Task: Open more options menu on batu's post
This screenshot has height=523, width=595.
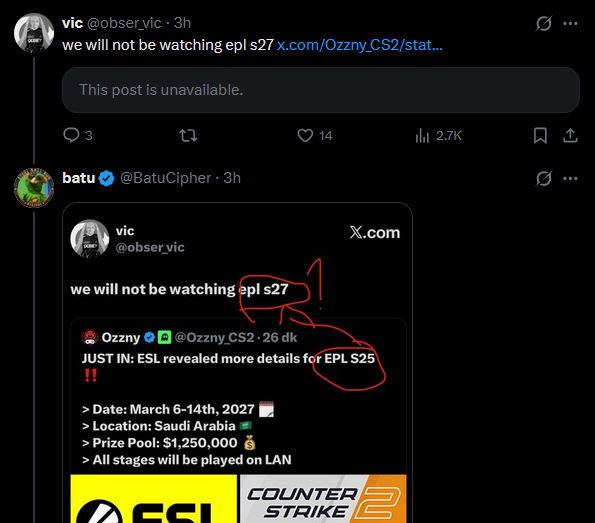Action: pos(570,178)
